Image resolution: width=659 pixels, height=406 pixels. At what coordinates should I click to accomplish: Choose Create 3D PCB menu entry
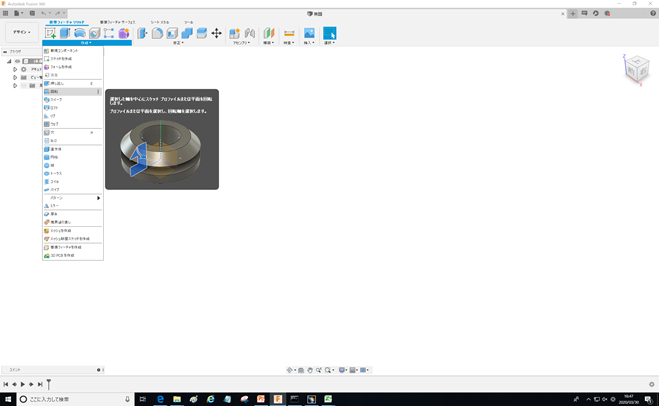pyautogui.click(x=73, y=256)
